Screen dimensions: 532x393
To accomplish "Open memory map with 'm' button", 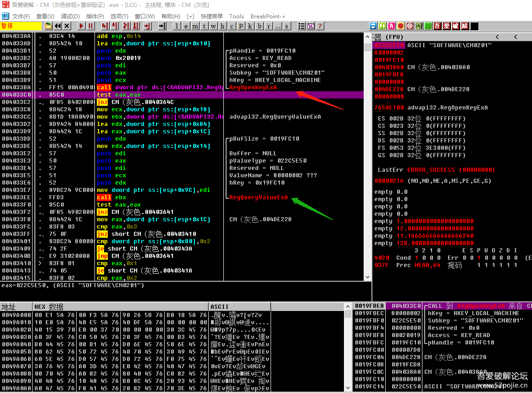I will 195,26.
